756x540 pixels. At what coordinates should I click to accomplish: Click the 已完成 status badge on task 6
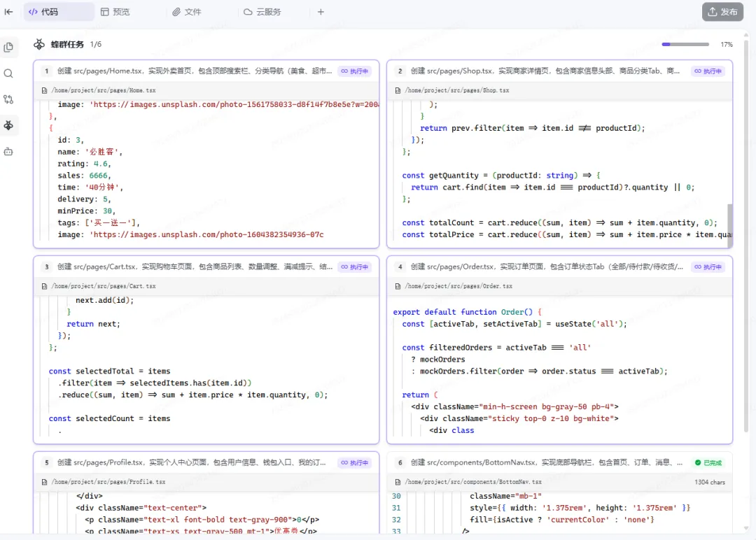pyautogui.click(x=708, y=462)
